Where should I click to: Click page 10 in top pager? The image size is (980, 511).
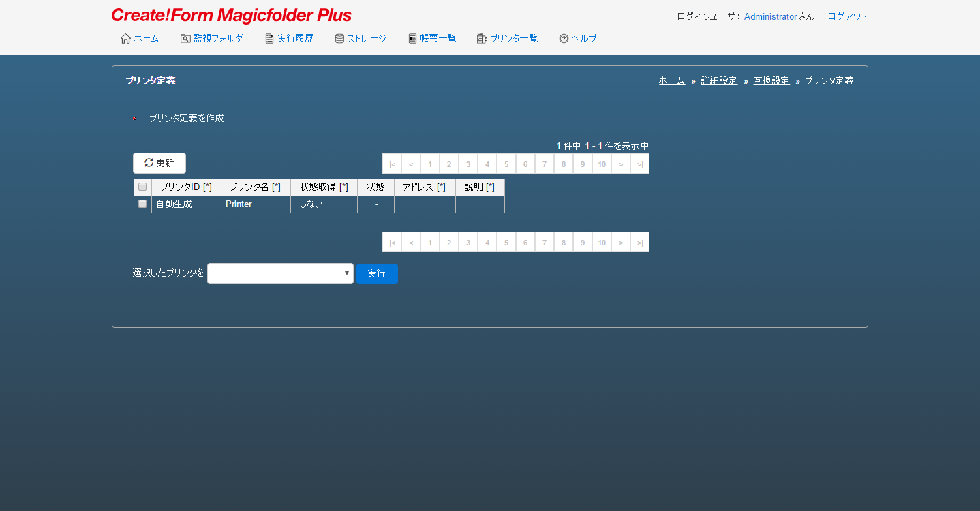tap(602, 164)
